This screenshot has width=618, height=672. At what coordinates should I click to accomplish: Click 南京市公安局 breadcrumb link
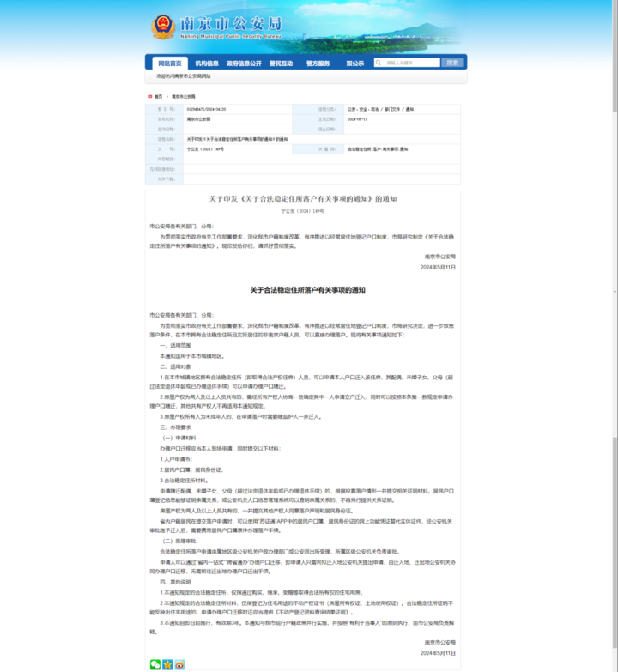(183, 97)
